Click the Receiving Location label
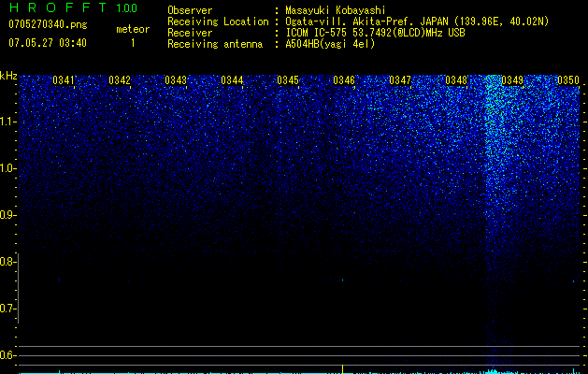Viewport: 588px width, 374px height. click(218, 22)
